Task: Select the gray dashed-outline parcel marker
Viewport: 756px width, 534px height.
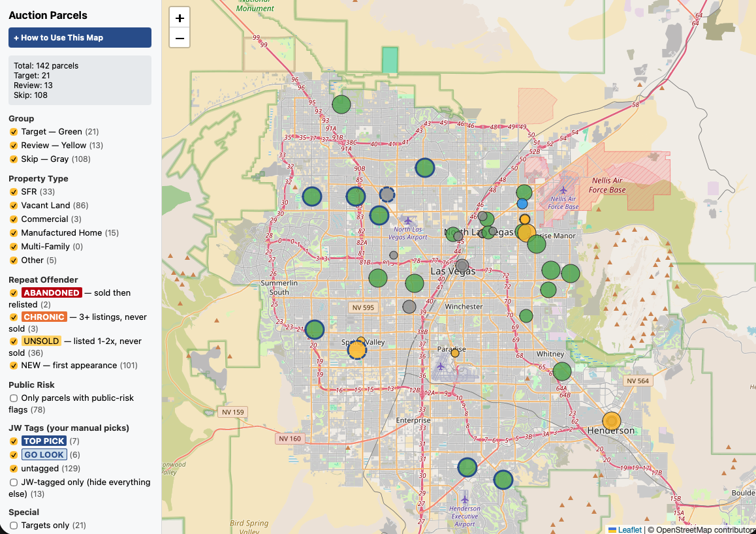Action: [x=386, y=195]
